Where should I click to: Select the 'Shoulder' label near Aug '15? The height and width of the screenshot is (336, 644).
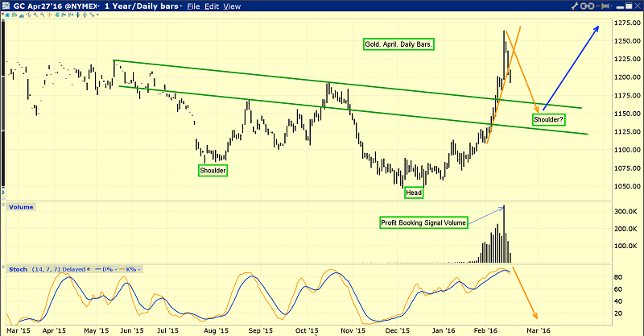pyautogui.click(x=213, y=171)
